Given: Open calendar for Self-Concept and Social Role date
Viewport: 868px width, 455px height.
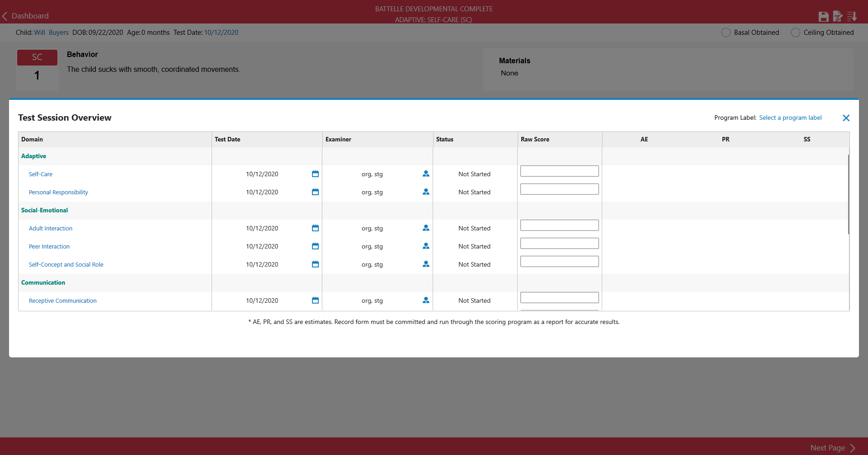Looking at the screenshot, I should coord(315,264).
